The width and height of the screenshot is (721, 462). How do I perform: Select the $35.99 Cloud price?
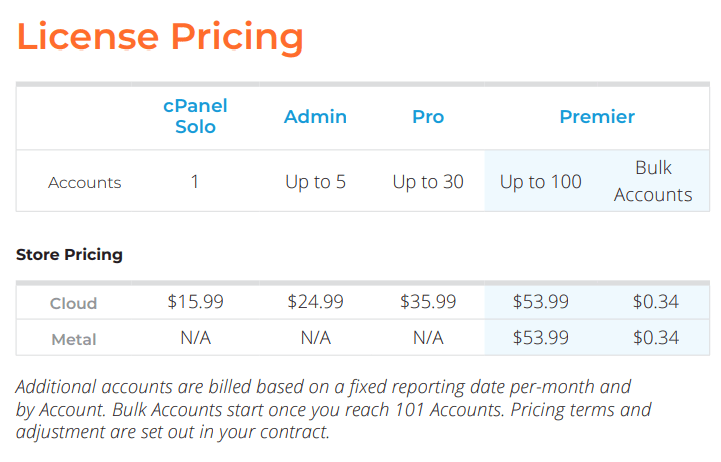point(428,302)
